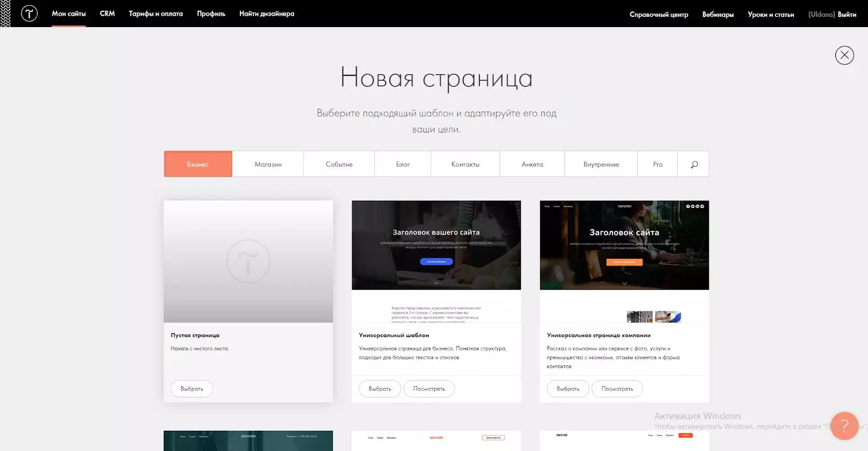868x451 pixels.
Task: Open the Pro templates tab
Action: [x=657, y=164]
